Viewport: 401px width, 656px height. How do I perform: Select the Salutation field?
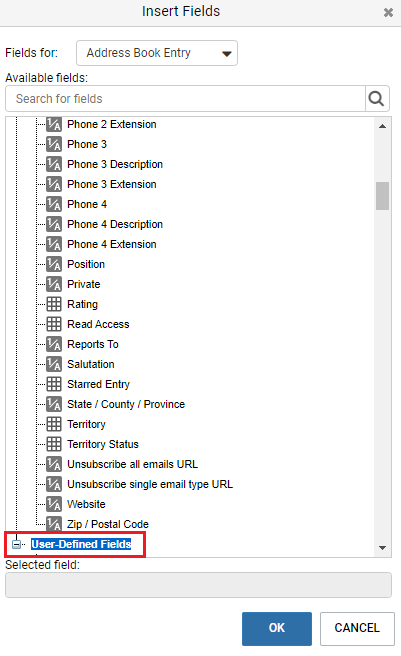pyautogui.click(x=91, y=364)
